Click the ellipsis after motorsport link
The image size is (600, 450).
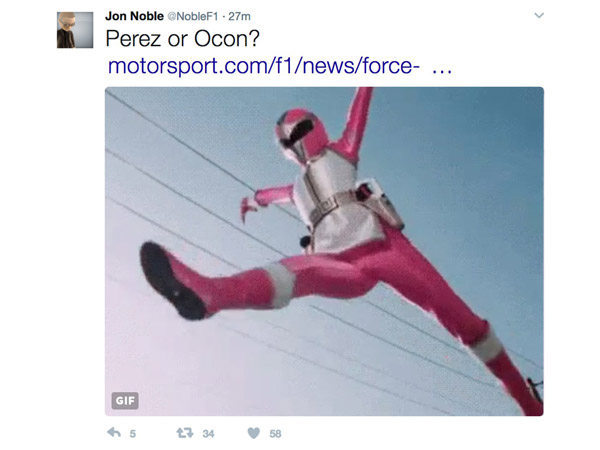coord(442,70)
